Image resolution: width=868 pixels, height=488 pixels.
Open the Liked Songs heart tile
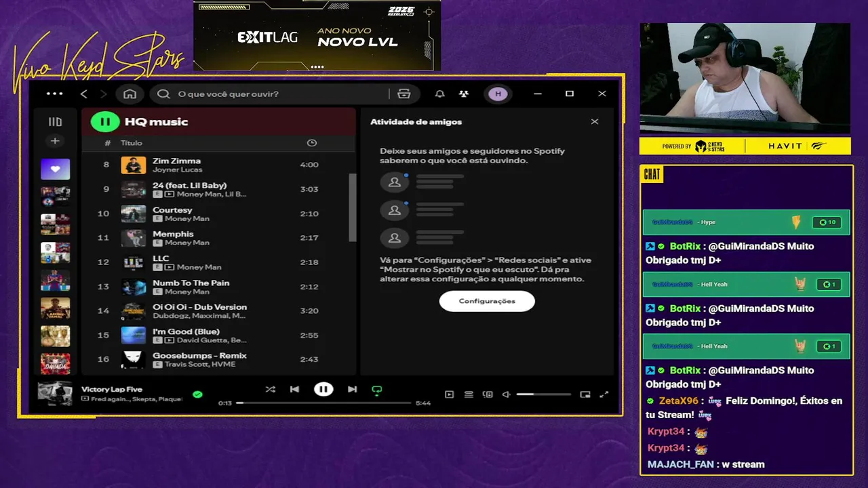pos(55,169)
